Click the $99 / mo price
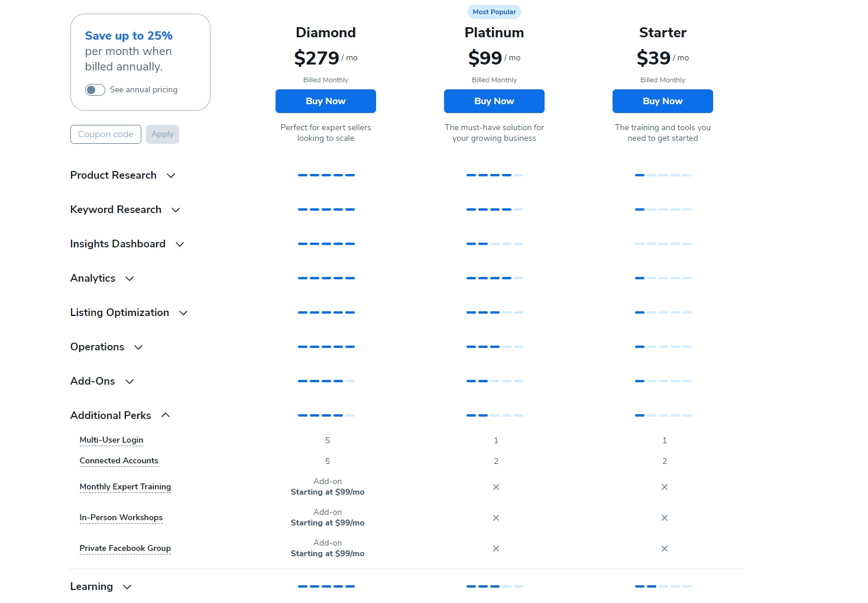 (x=494, y=58)
